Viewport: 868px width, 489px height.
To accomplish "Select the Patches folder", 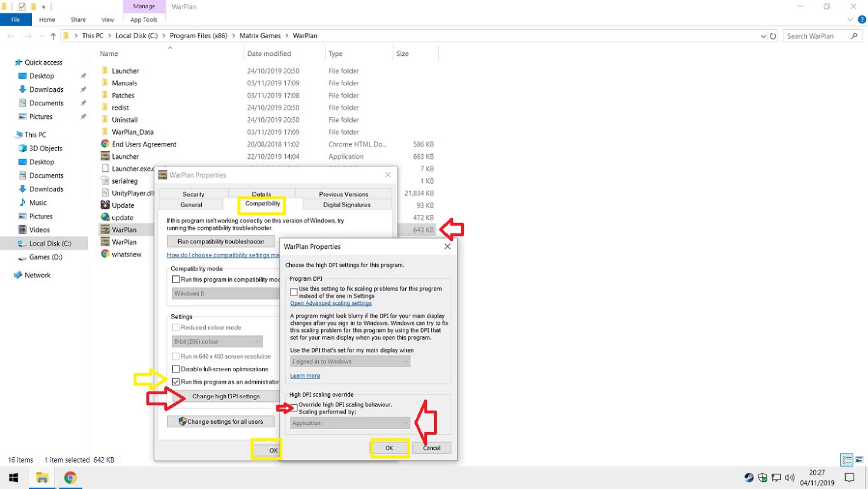I will (x=123, y=95).
